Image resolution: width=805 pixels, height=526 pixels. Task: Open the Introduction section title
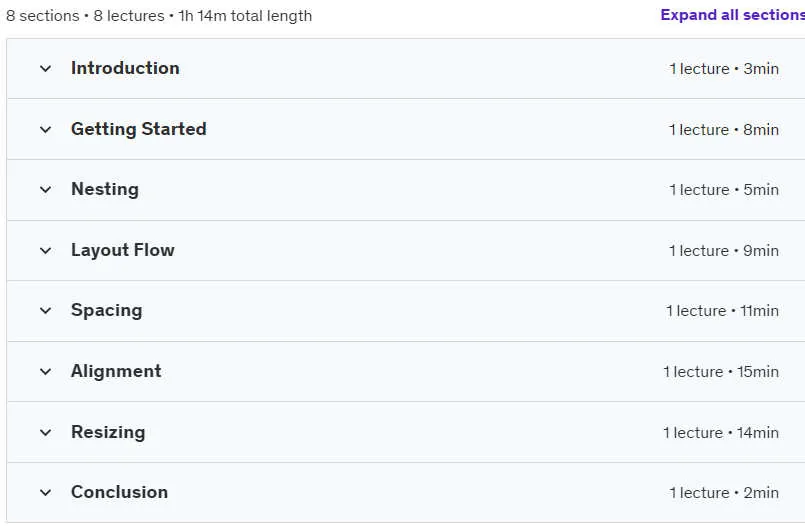[x=125, y=68]
